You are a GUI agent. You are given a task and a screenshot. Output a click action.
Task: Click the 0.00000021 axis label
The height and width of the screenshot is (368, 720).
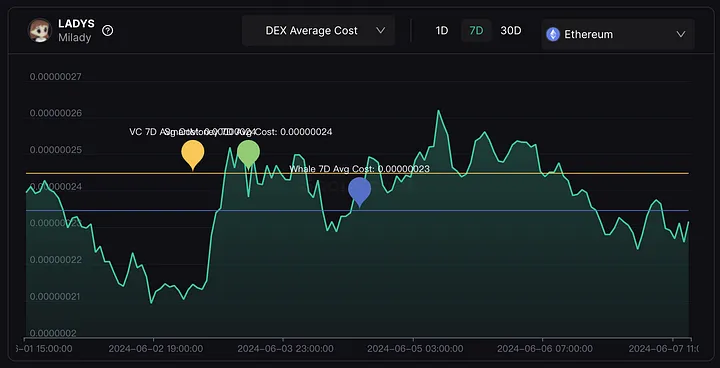56,297
